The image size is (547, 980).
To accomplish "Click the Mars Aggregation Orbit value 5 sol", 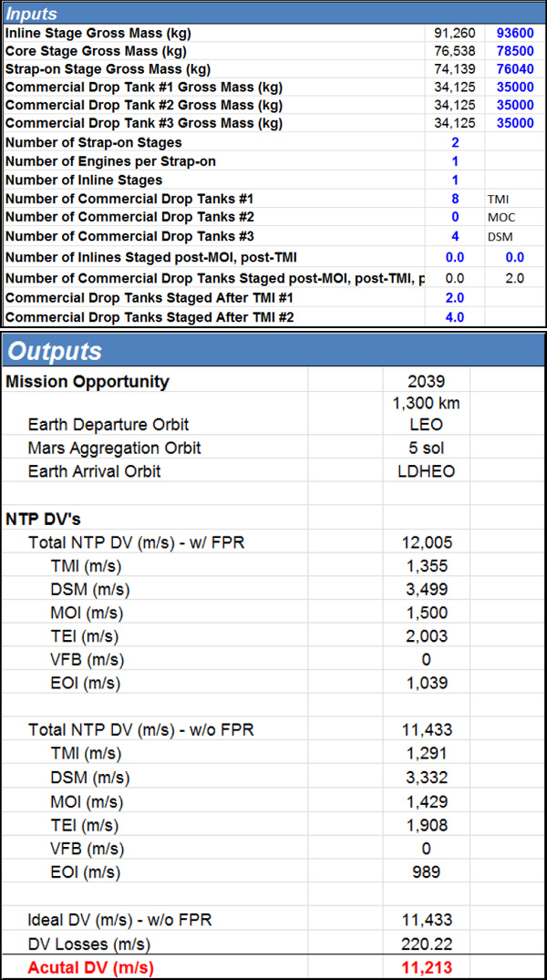I will 426,448.
